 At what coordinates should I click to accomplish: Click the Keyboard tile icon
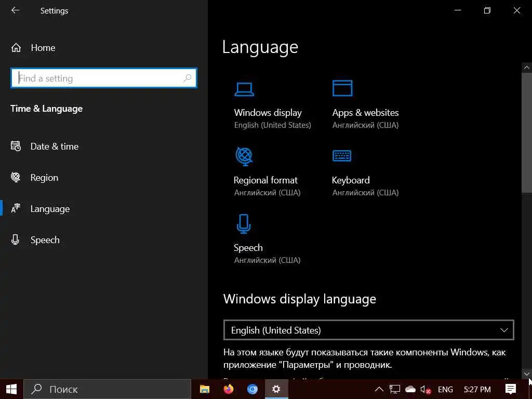point(342,156)
